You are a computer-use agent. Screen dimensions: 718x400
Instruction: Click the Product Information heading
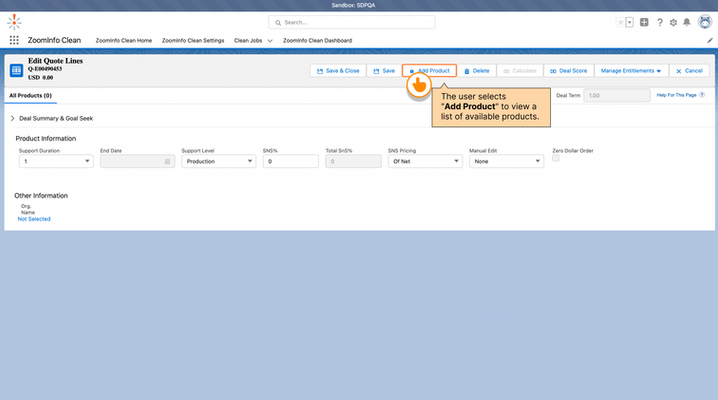(x=46, y=139)
